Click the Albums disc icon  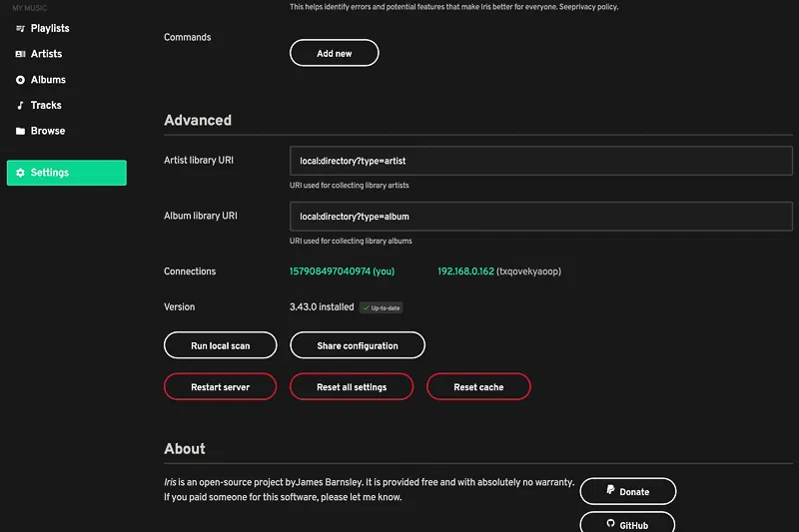[x=20, y=80]
